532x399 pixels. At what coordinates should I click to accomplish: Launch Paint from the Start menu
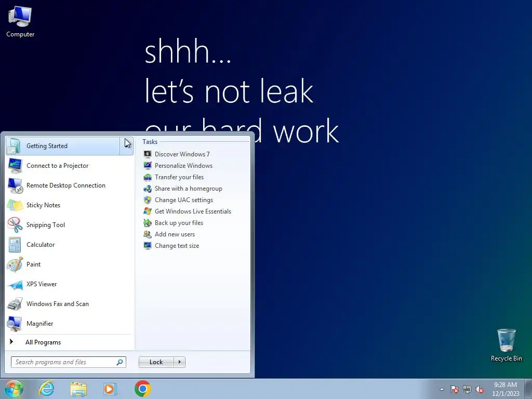[70, 264]
